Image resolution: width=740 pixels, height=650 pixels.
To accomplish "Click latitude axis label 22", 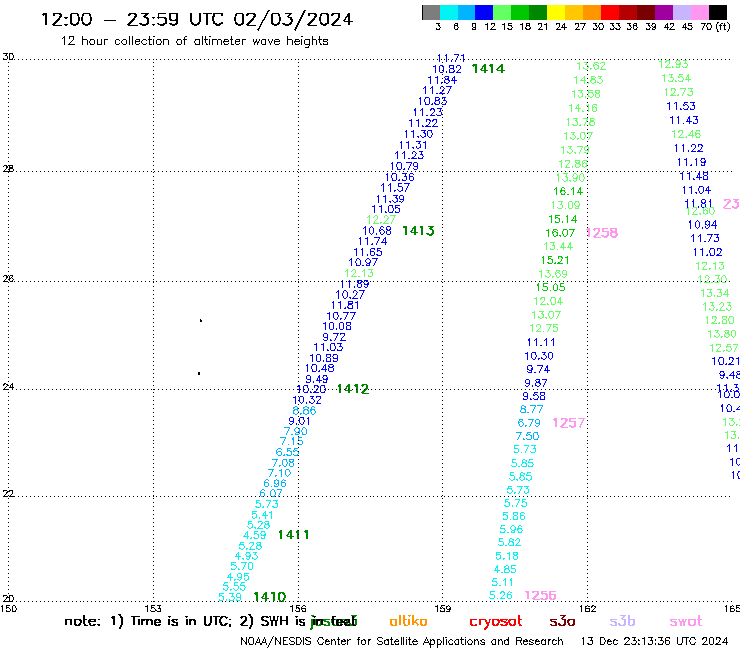I will [x=8, y=494].
